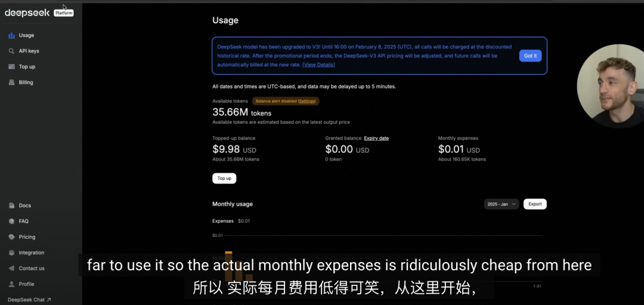The image size is (644, 305).
Task: Click the Contact us paper plane icon
Action: click(x=11, y=268)
